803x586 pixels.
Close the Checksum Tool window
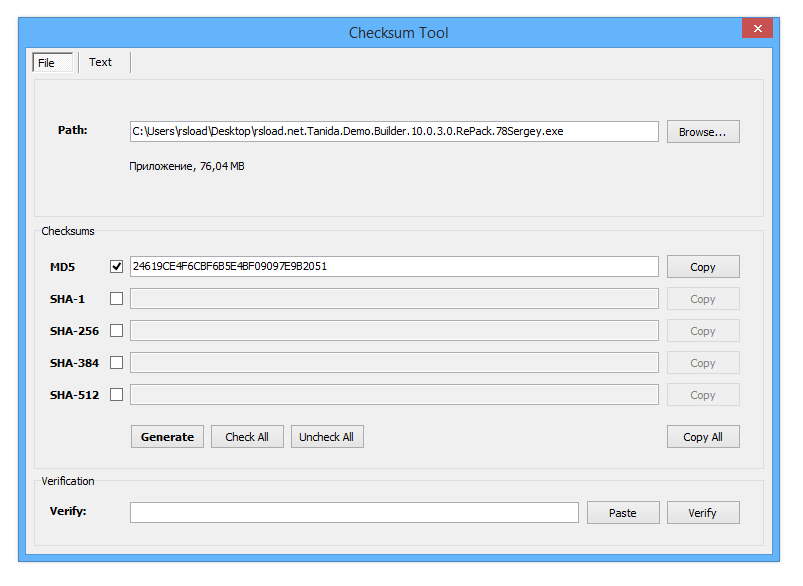[x=757, y=28]
